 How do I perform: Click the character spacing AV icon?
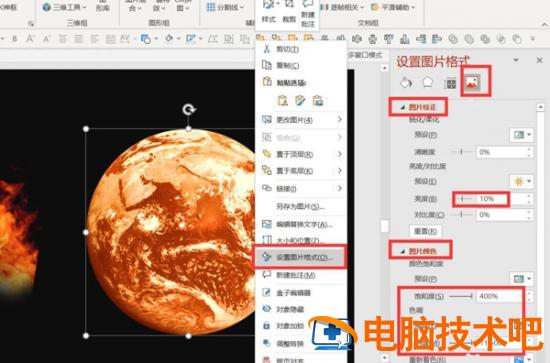(x=125, y=39)
